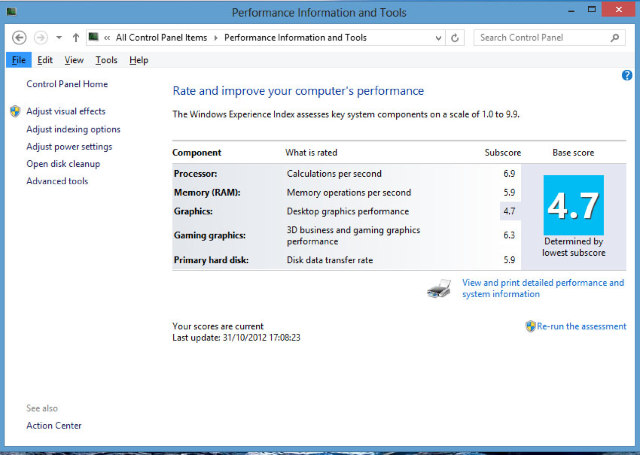The image size is (640, 455).
Task: Open the Tools menu
Action: [106, 60]
